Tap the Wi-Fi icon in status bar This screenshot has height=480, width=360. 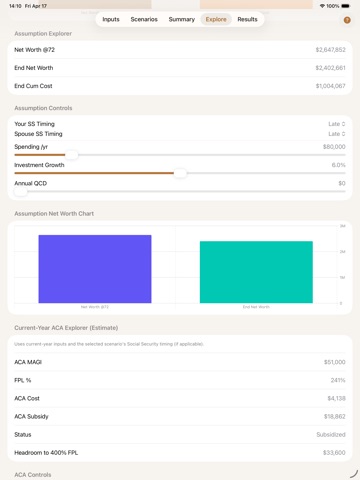click(x=322, y=6)
